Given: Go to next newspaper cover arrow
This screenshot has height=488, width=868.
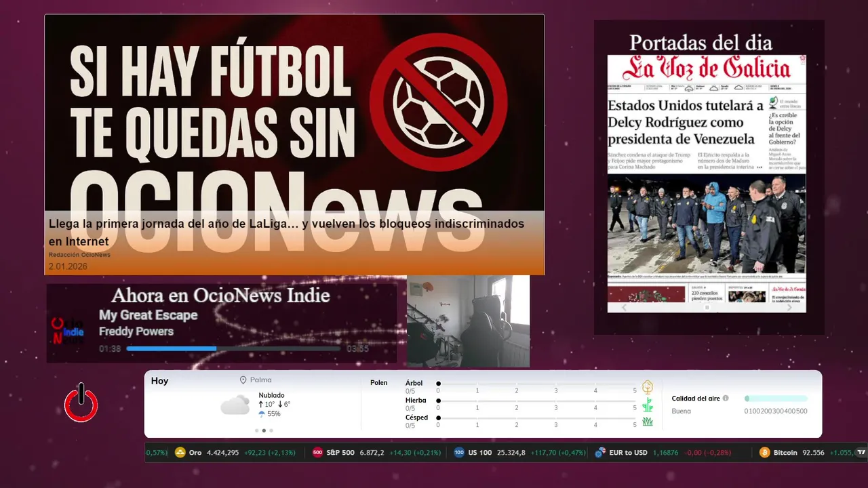Looking at the screenshot, I should point(789,308).
